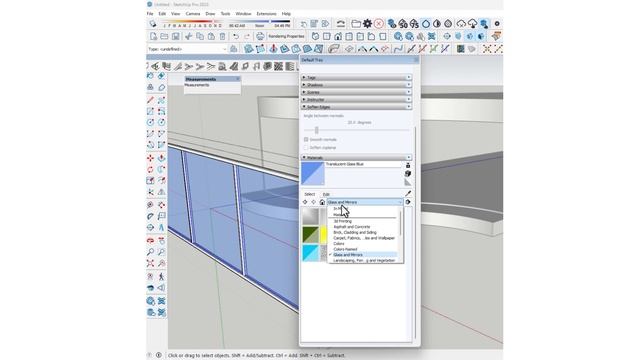Click the red circled X icon

379,24
